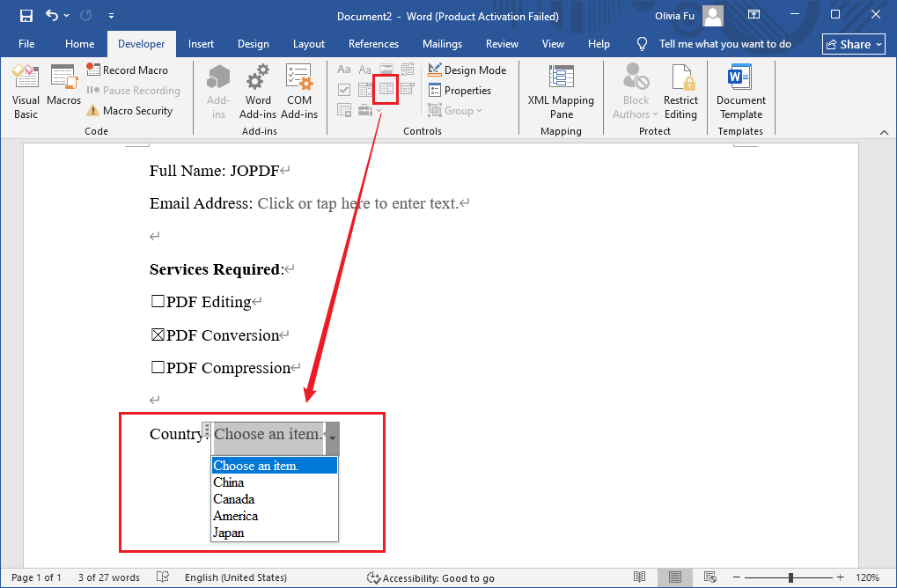Open Undo history dropdown arrow
The image size is (897, 588).
point(66,16)
